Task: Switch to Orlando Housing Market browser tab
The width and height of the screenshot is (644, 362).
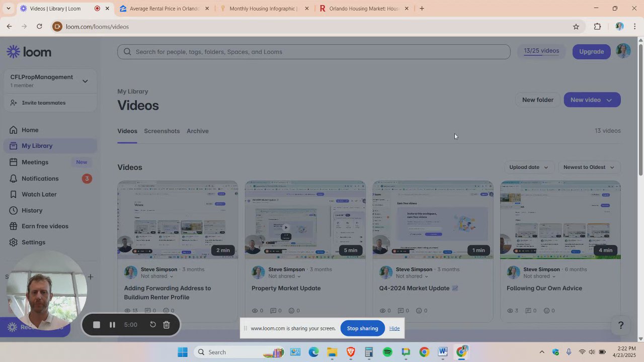Action: click(x=363, y=9)
